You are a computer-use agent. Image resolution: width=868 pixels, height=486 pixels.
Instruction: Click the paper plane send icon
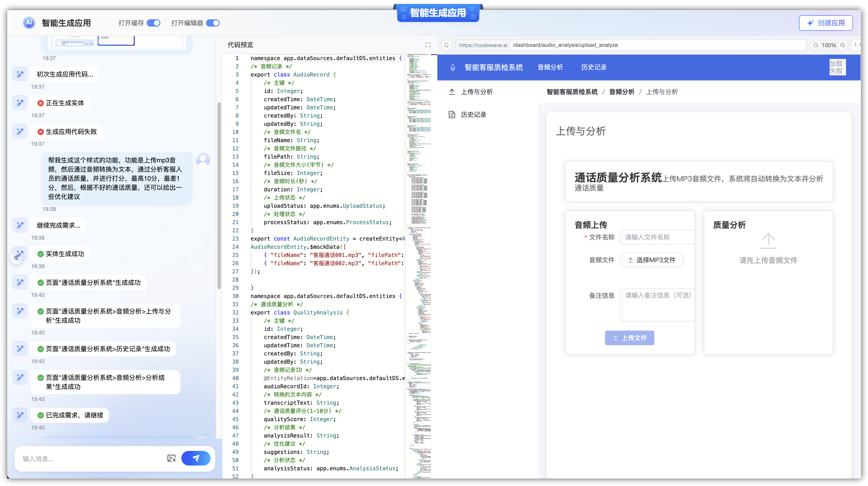(x=196, y=458)
